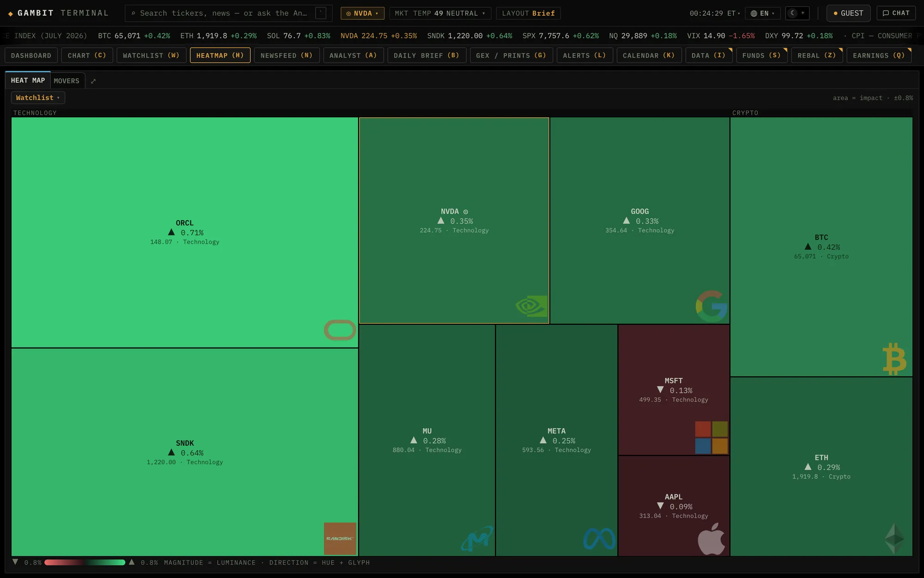Click the Meta infinity logo

599,539
